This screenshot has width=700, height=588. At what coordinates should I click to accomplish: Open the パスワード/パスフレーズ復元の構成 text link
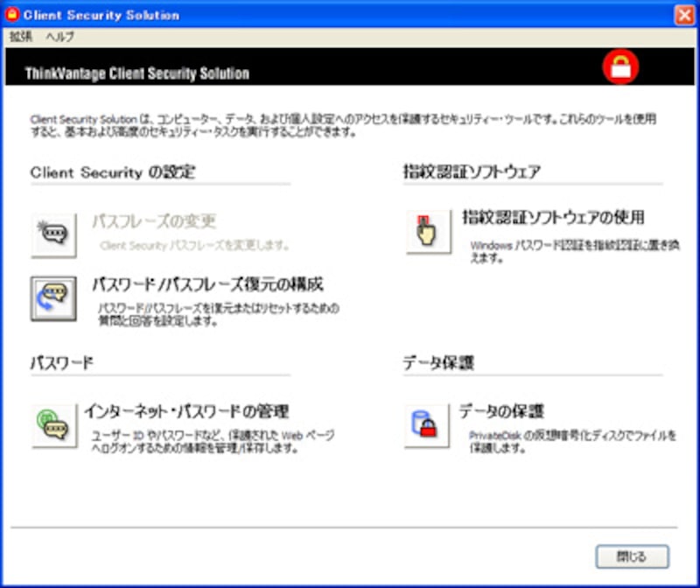coord(208,284)
